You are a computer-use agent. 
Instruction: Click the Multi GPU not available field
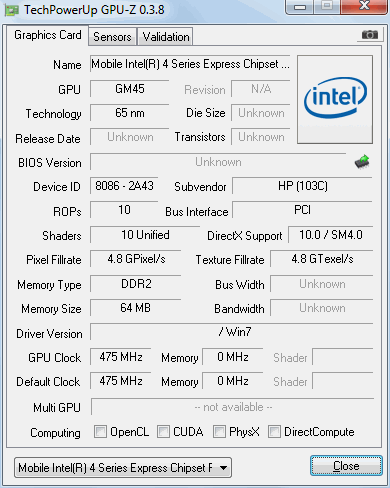click(x=233, y=407)
